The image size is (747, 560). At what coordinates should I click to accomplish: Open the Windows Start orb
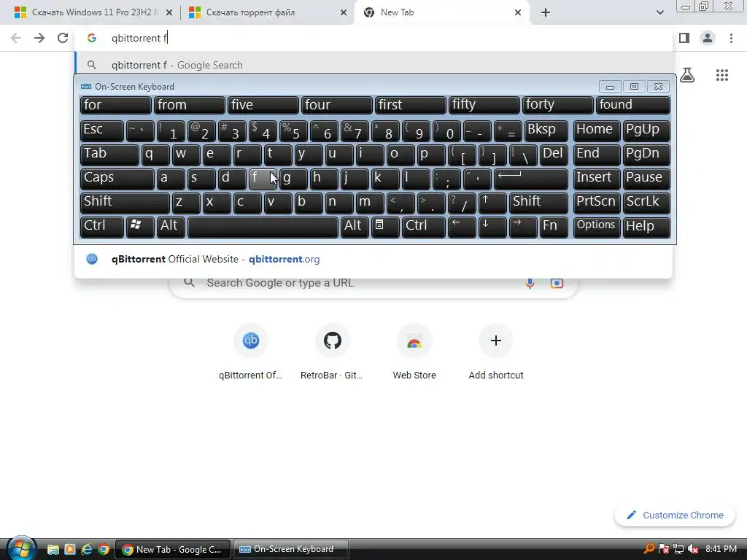pos(20,548)
